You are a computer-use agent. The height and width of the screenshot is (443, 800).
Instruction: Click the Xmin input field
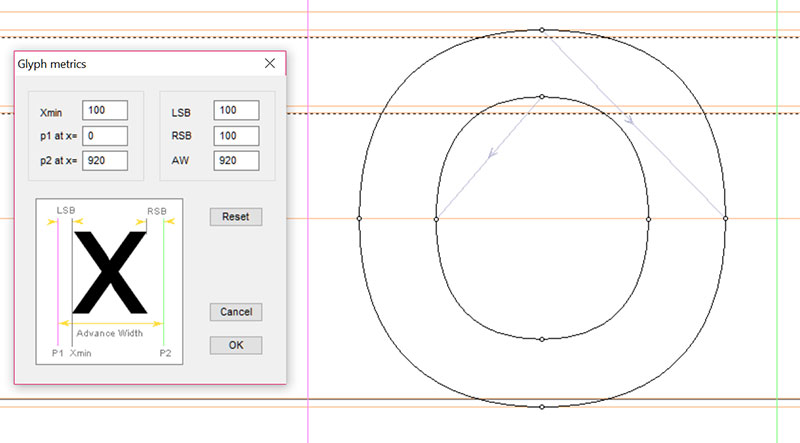[105, 111]
